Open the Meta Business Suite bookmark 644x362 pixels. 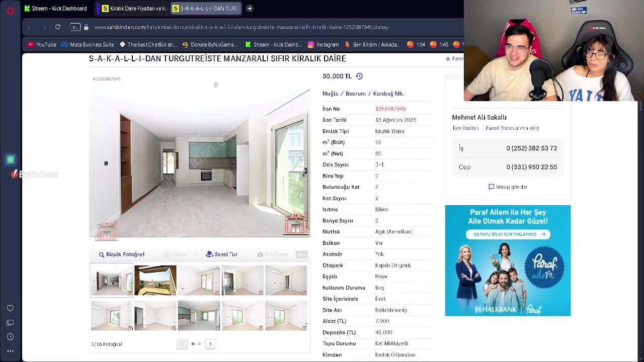coord(88,45)
